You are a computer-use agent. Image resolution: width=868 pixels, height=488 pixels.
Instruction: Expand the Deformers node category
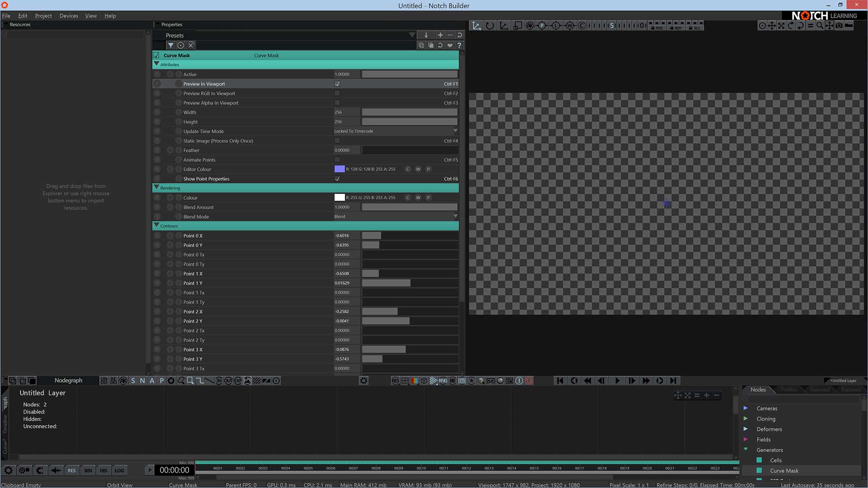tap(745, 429)
